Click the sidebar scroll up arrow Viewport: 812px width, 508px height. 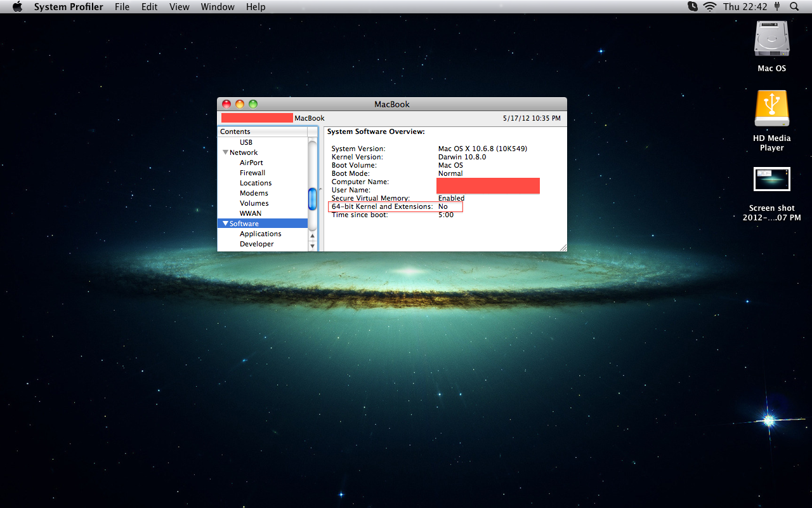point(312,236)
